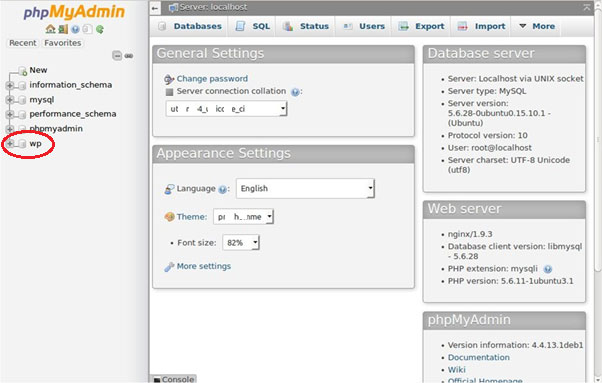Image resolution: width=602 pixels, height=383 pixels.
Task: Open the SQL tab
Action: tap(253, 26)
